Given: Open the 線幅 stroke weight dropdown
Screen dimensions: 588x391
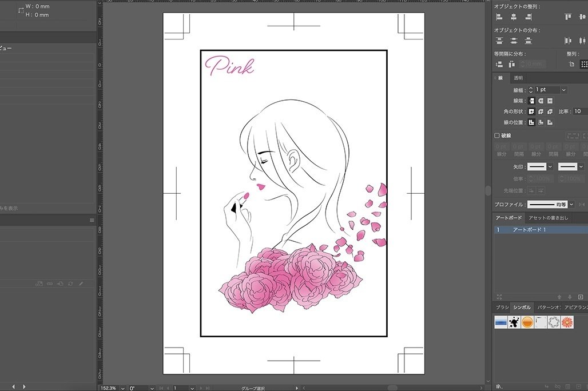Looking at the screenshot, I should [563, 90].
